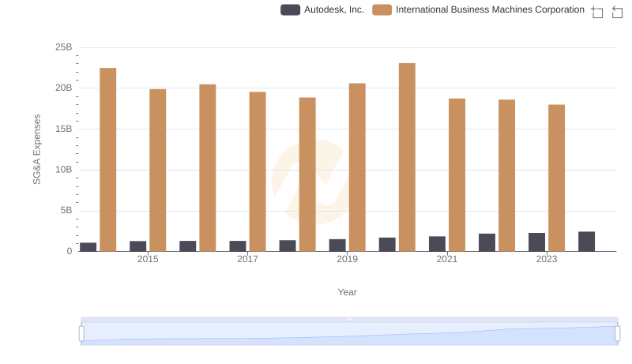Click the Autodesk dark legend swatch
The width and height of the screenshot is (632, 364).
coord(290,9)
